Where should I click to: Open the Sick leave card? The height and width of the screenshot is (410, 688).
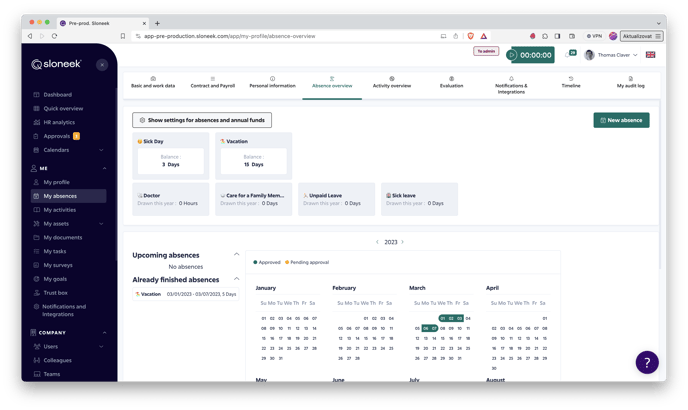tap(419, 199)
